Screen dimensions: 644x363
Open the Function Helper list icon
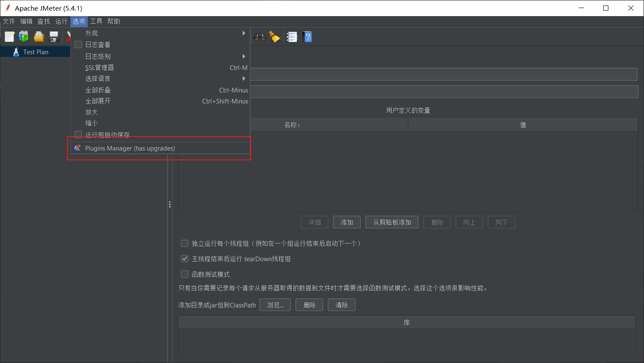292,37
